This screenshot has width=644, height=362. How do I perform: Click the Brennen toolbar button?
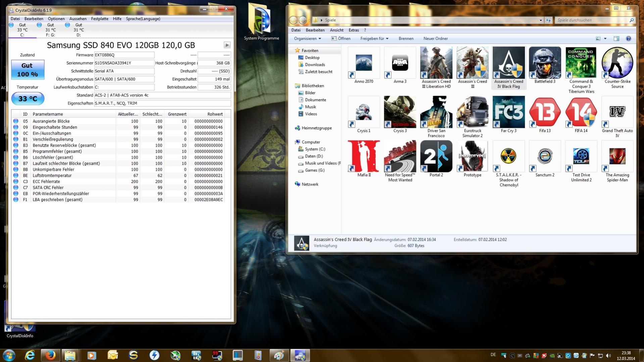tap(406, 39)
